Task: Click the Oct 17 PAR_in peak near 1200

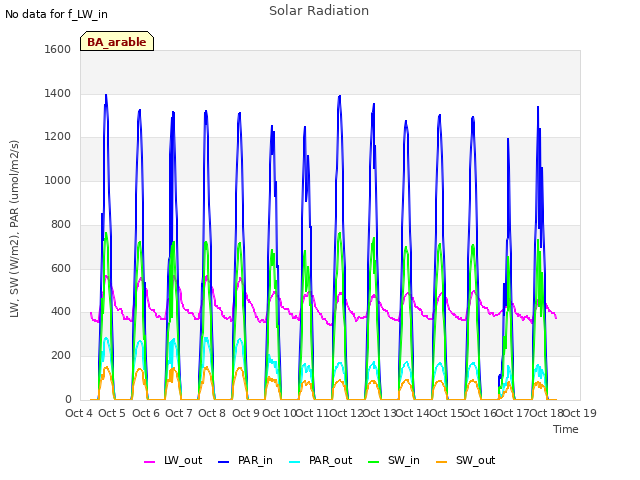Action: [508, 139]
